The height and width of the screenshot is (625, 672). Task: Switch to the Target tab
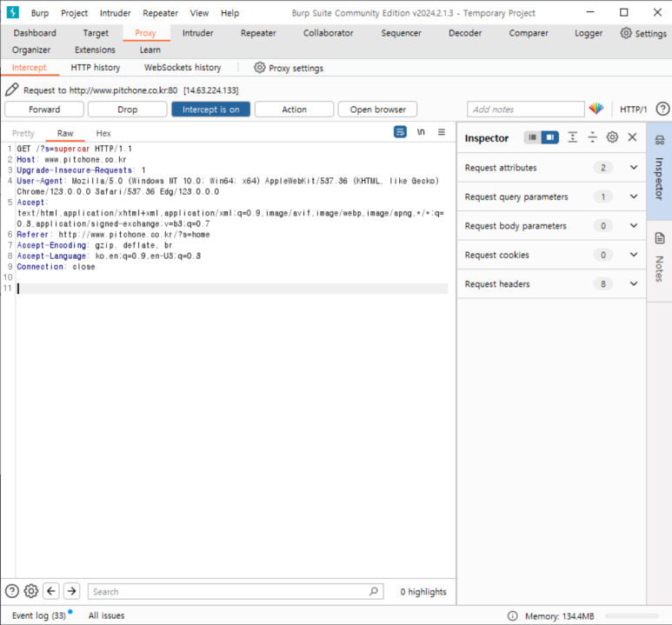pyautogui.click(x=96, y=33)
